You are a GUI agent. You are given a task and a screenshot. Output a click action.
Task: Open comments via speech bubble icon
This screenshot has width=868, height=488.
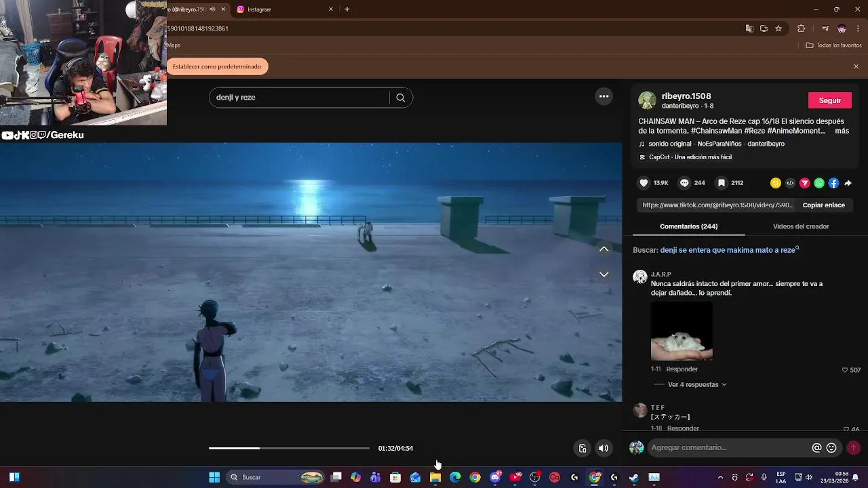coord(684,183)
